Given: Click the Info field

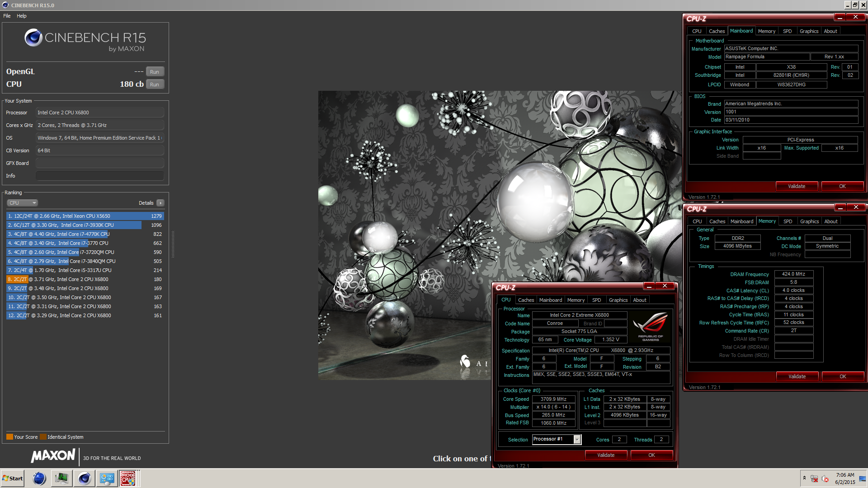Looking at the screenshot, I should click(99, 176).
